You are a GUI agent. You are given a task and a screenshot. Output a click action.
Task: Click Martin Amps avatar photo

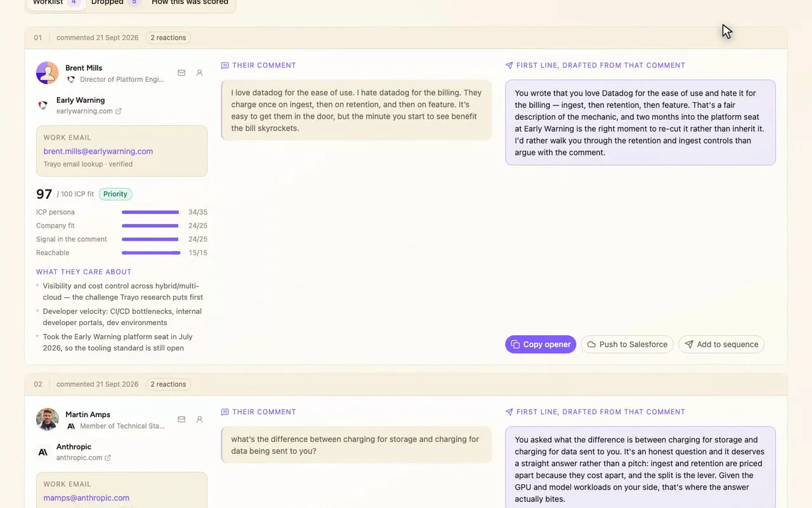(48, 420)
